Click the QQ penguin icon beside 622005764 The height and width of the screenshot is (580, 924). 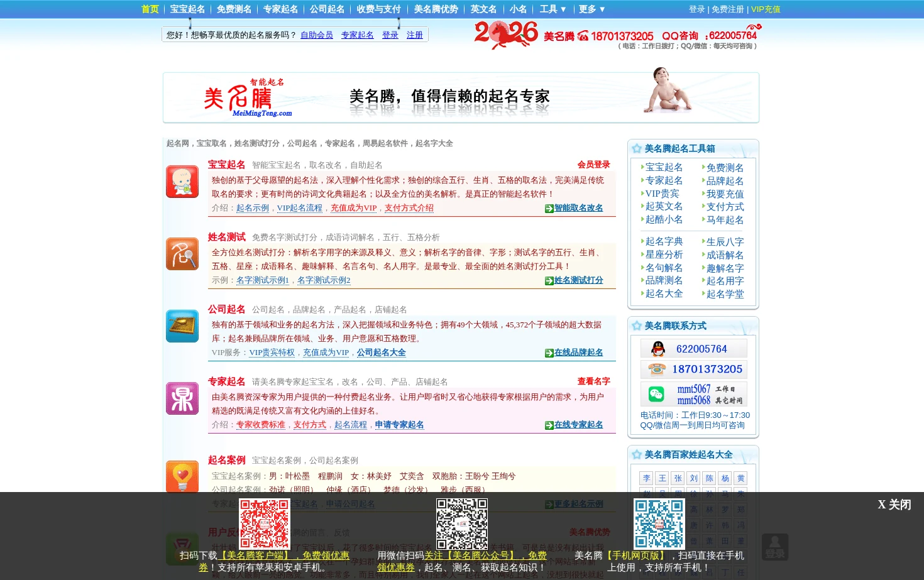tap(658, 349)
